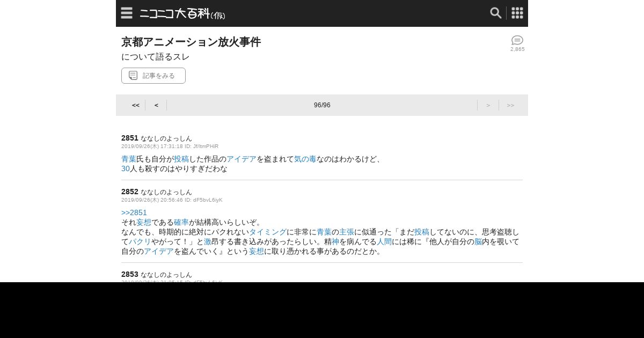644x338 pixels.
Task: Open 主張 link in post 2852
Action: pyautogui.click(x=347, y=232)
